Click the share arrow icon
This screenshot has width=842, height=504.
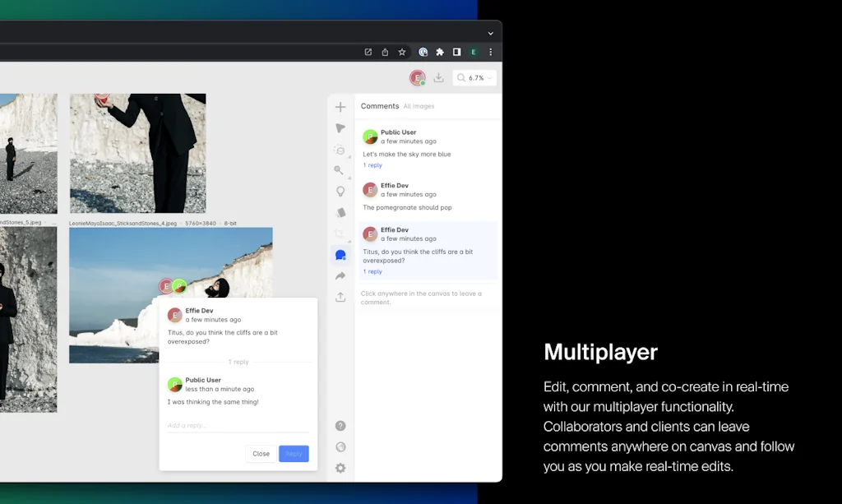340,276
